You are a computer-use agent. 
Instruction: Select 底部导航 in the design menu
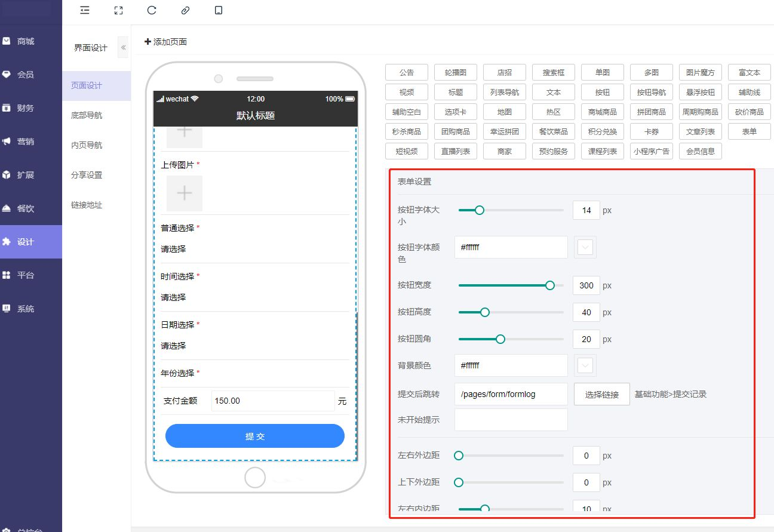(87, 115)
